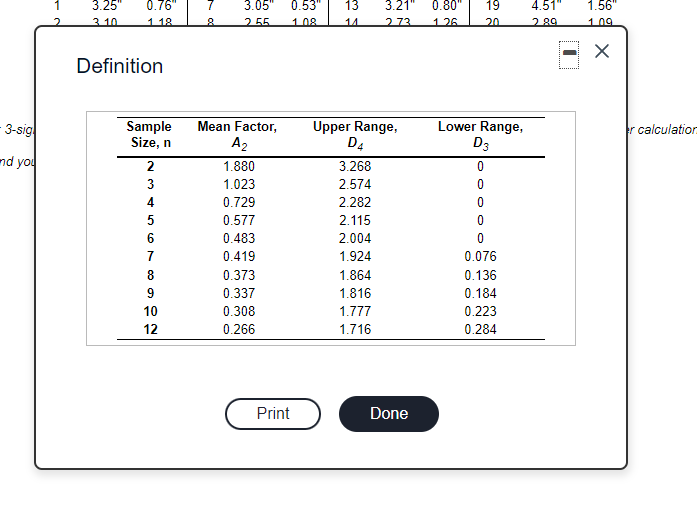Screen dimensions: 697x512
Task: Click the 'Lower Range, D3' column header
Action: click(481, 135)
